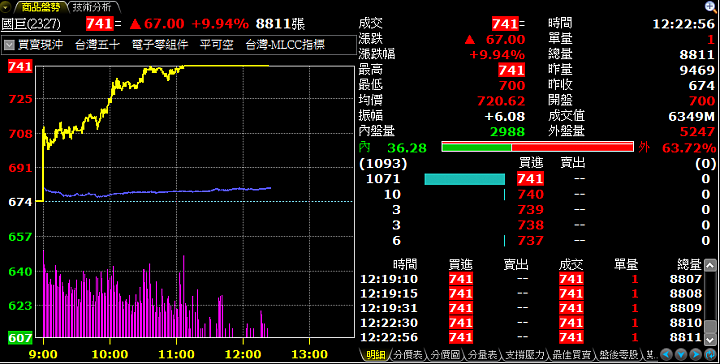Screen dimensions: 720x364
Task: Click the tick row at 12:19:10
Action: pos(531,279)
